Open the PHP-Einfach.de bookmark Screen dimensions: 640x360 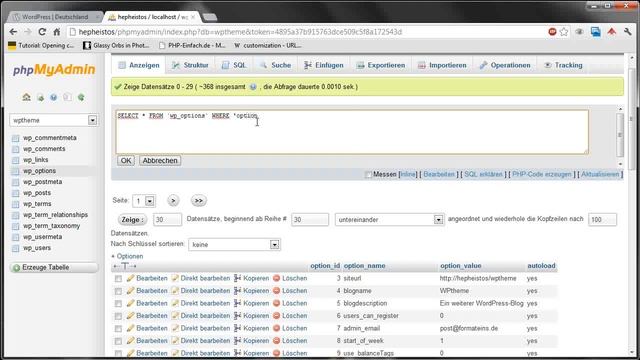pyautogui.click(x=192, y=46)
